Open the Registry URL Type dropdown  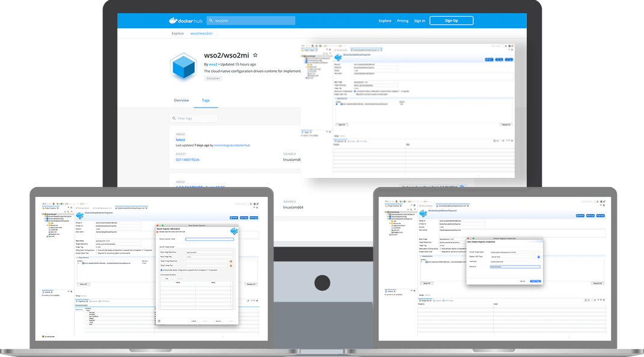coord(539,257)
